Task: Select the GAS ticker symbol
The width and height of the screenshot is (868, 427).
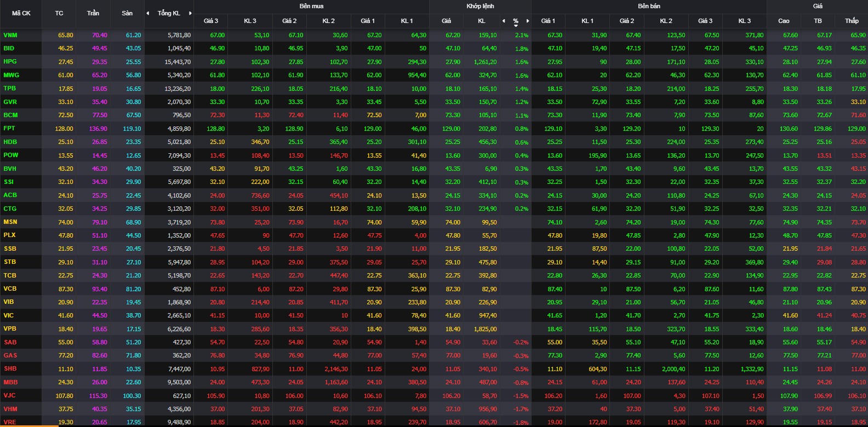Action: [10, 355]
